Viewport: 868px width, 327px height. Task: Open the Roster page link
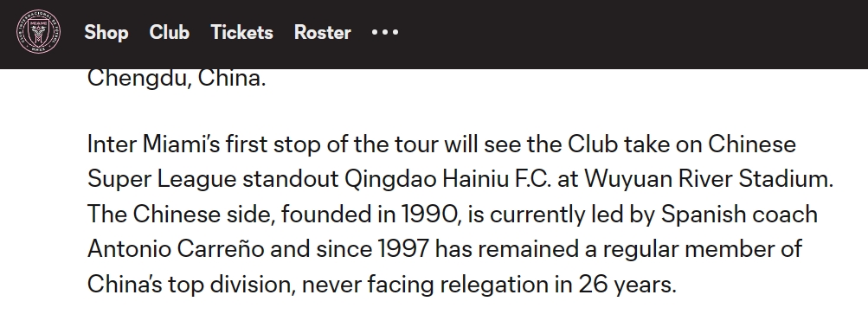(x=323, y=32)
